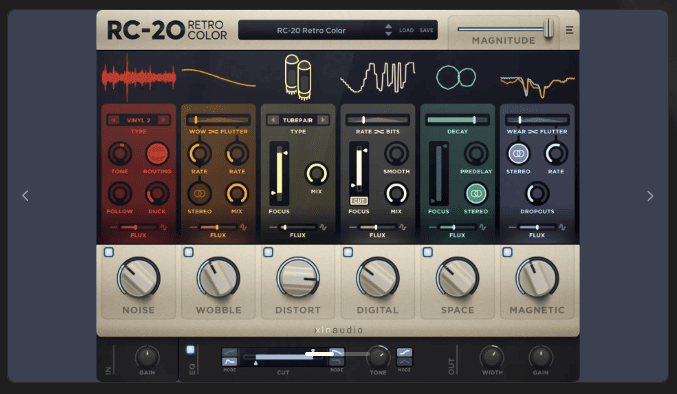The height and width of the screenshot is (394, 677).
Task: Toggle the EQ section power checkbox
Action: 190,350
